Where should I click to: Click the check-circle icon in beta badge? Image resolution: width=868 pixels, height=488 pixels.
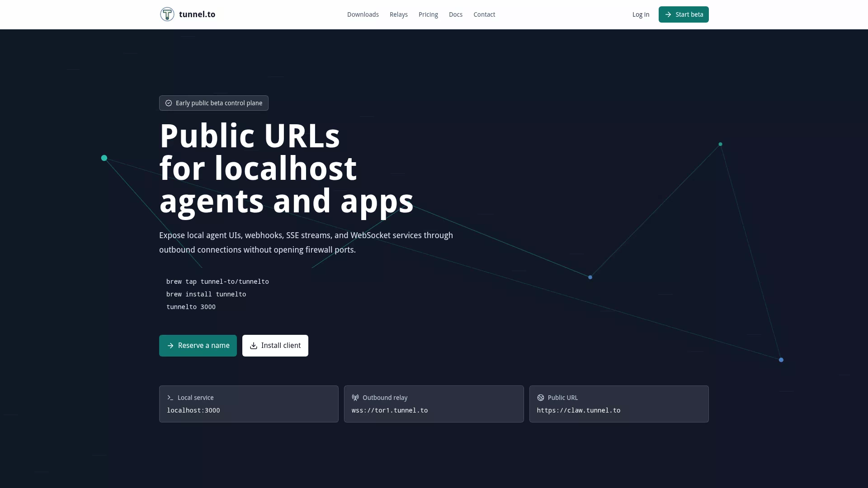click(169, 103)
